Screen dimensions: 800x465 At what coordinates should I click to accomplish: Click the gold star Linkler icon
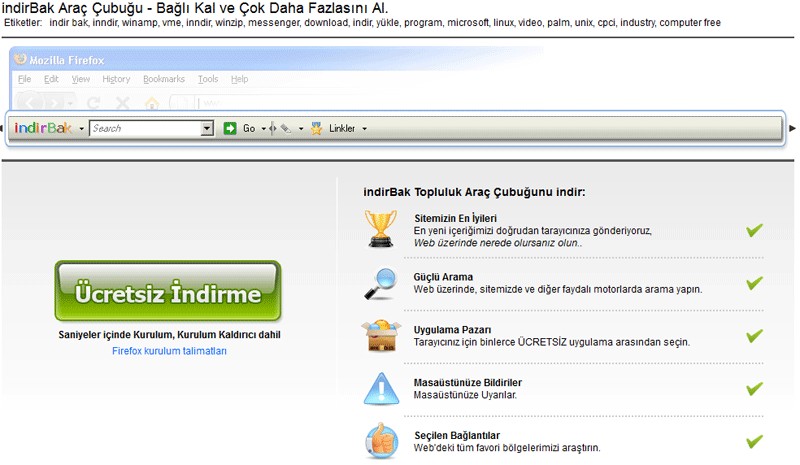[316, 128]
